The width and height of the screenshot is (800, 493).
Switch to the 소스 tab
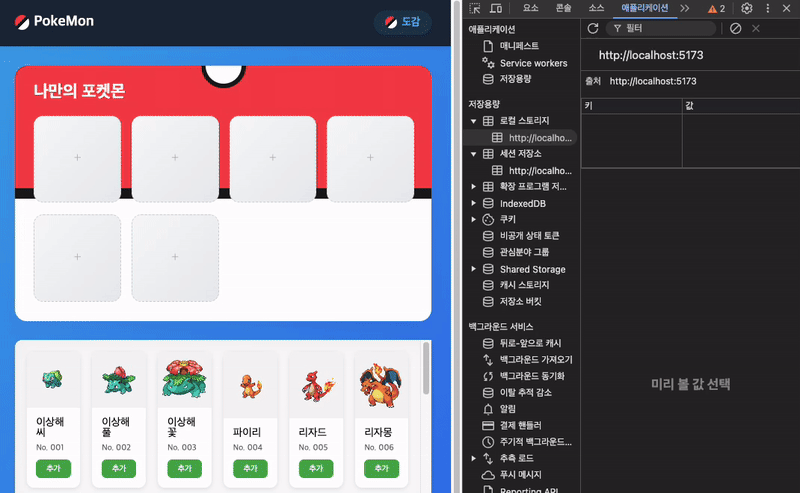pyautogui.click(x=596, y=8)
